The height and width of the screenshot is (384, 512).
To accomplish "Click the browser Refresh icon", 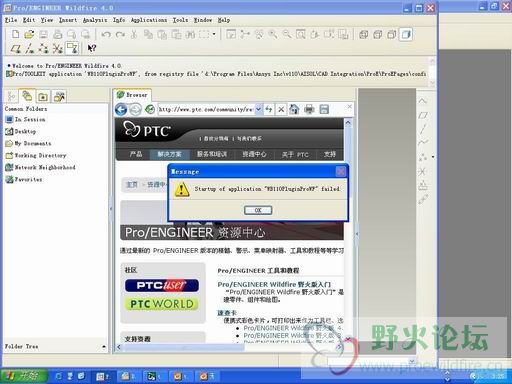I will point(150,109).
